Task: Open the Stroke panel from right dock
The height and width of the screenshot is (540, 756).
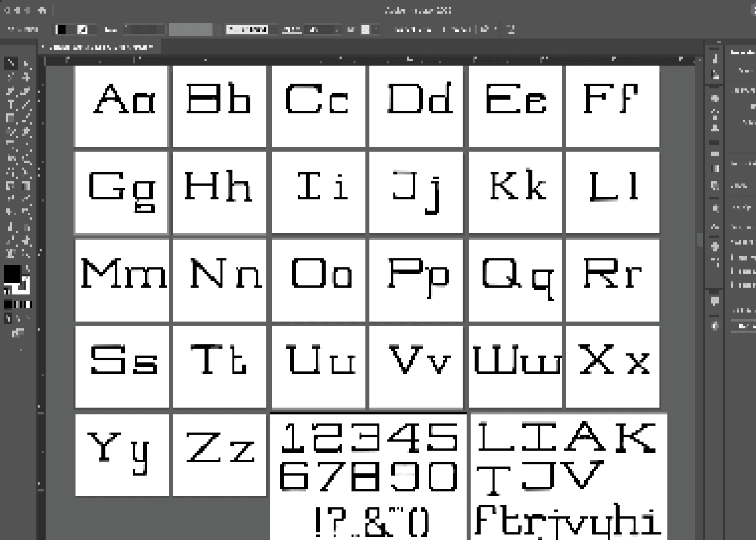Action: (x=715, y=154)
